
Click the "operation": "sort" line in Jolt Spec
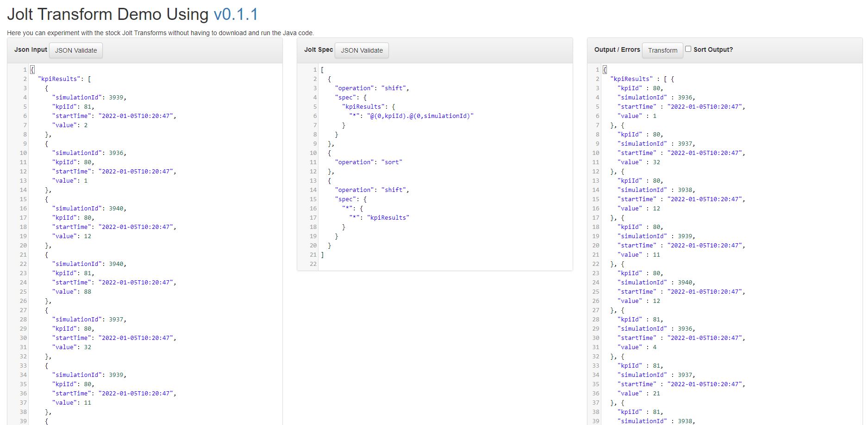(368, 162)
